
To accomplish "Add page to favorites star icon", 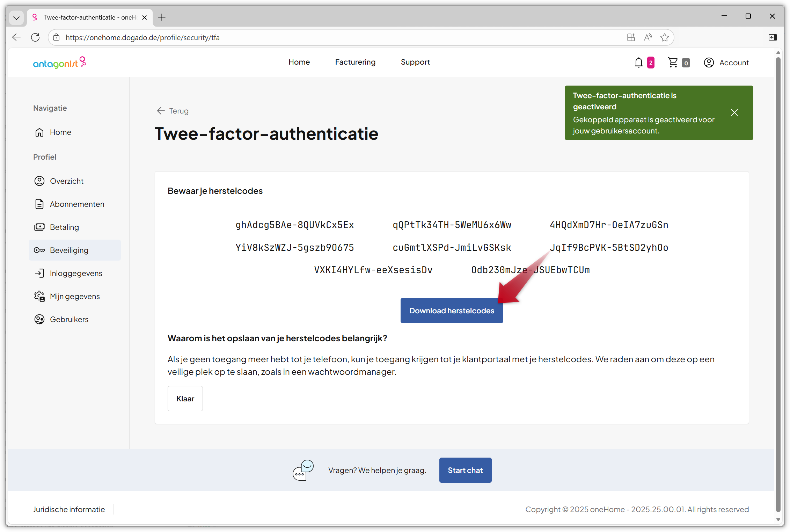I will 664,37.
